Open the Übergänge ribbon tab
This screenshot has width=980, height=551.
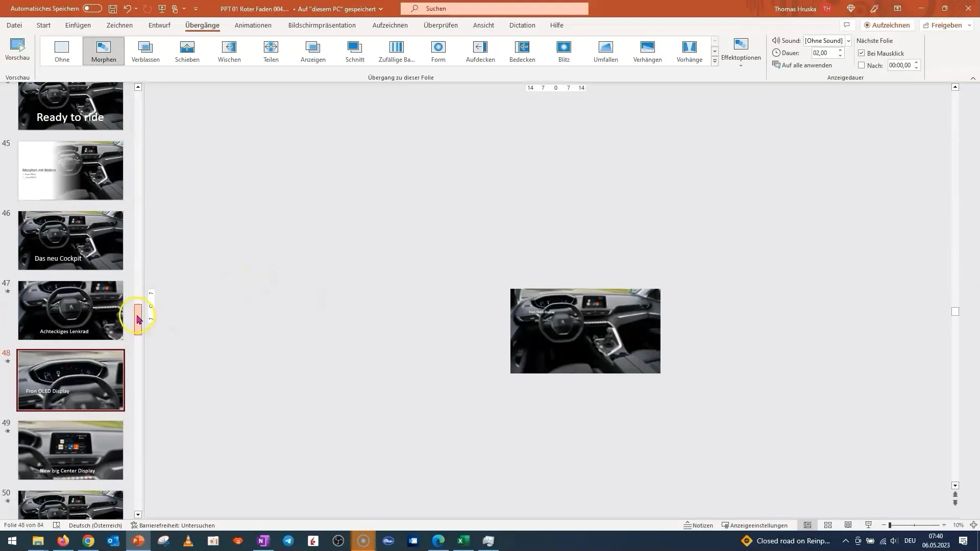[203, 25]
